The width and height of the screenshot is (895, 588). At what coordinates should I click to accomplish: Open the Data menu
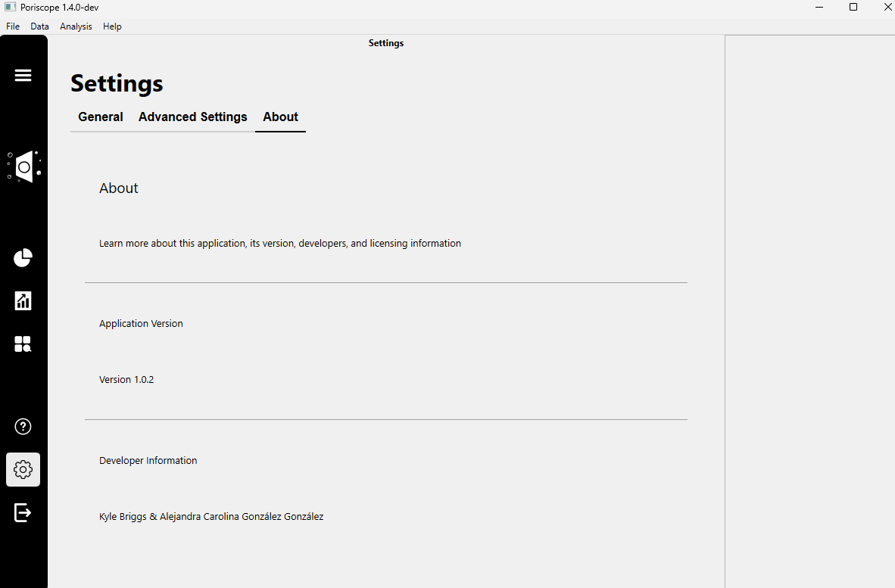39,26
